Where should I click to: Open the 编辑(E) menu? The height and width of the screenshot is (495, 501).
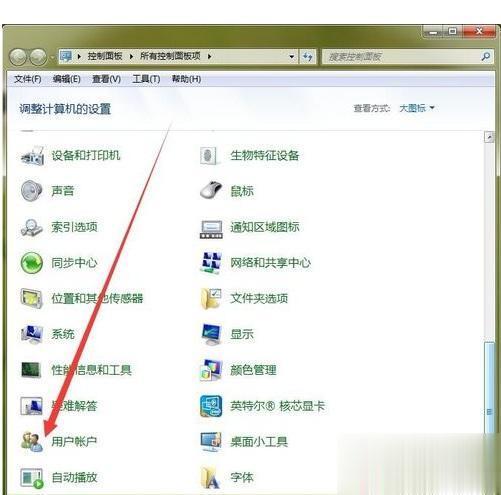click(x=67, y=79)
